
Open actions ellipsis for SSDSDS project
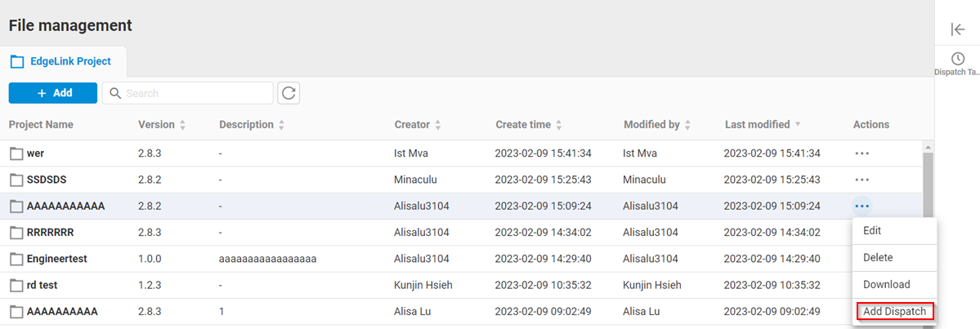861,180
